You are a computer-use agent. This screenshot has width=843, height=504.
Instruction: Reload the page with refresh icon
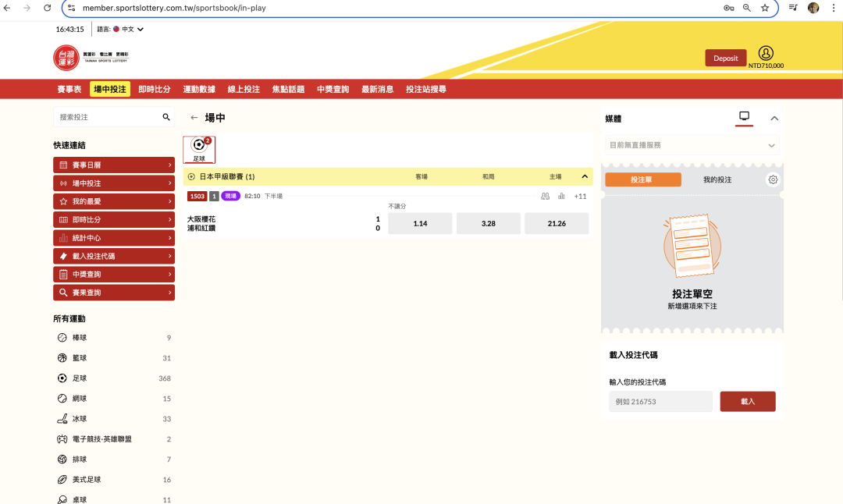click(x=48, y=8)
